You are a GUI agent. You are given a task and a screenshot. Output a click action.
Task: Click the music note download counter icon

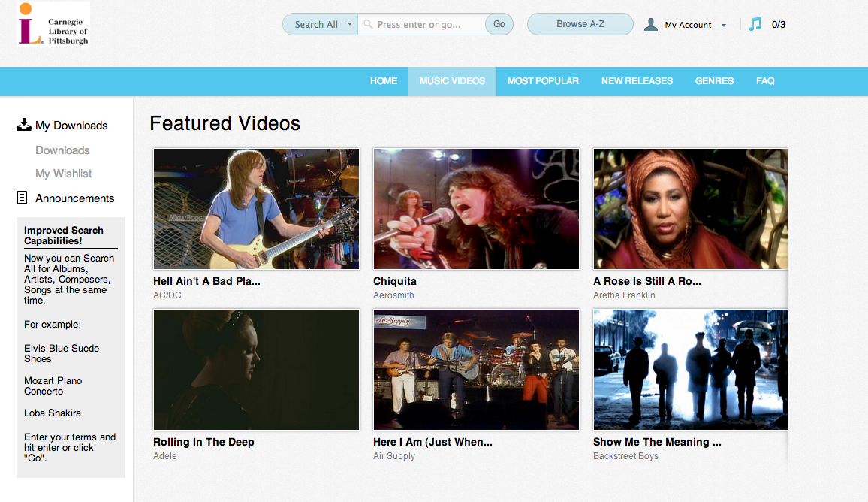755,24
